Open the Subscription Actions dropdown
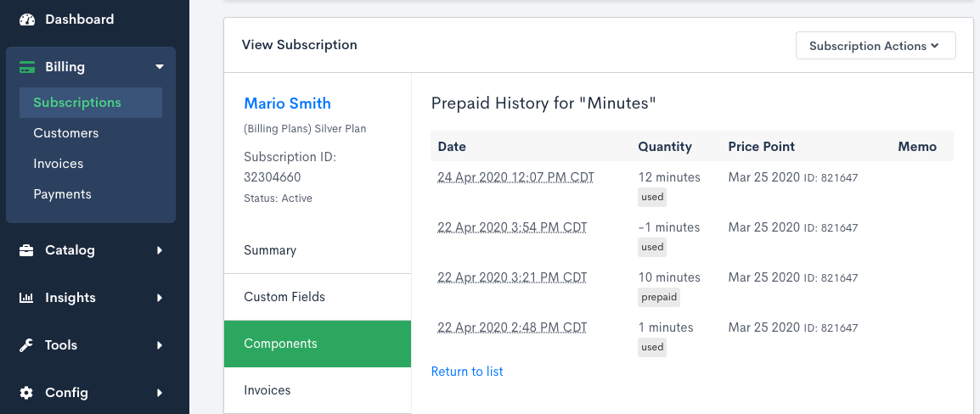980x414 pixels. pos(875,46)
